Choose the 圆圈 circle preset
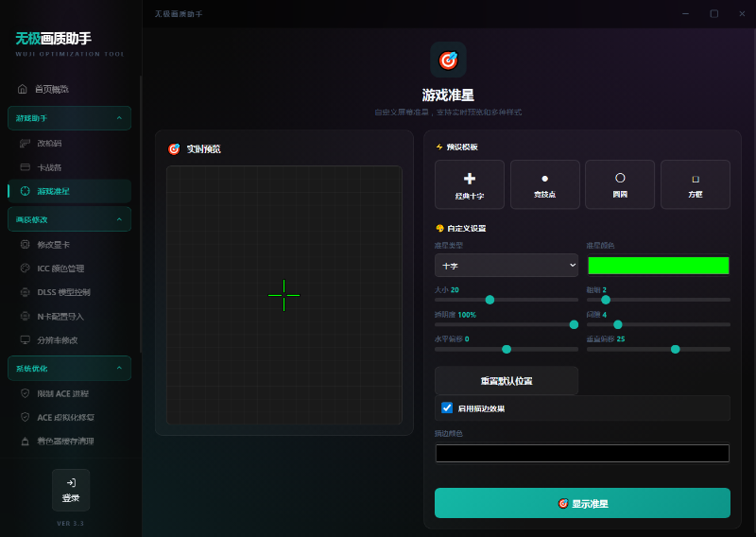Image resolution: width=756 pixels, height=537 pixels. coord(620,184)
